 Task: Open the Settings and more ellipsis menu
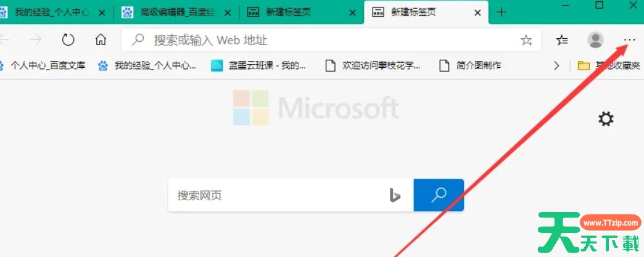coord(629,40)
